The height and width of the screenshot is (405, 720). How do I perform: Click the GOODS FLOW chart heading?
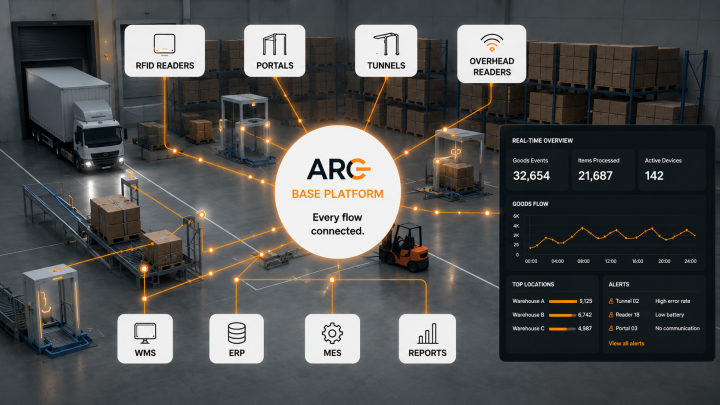(x=530, y=204)
